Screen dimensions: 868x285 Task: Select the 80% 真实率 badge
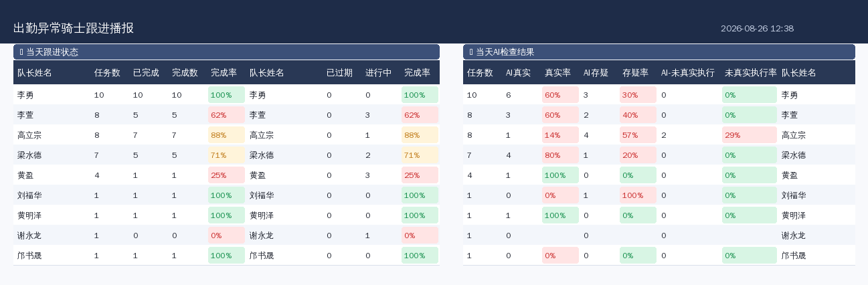560,155
